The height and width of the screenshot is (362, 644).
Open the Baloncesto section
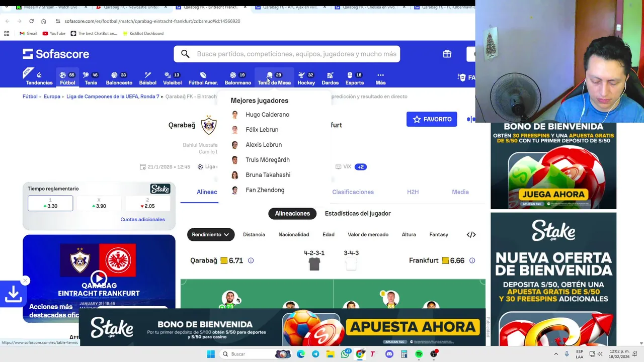[119, 78]
